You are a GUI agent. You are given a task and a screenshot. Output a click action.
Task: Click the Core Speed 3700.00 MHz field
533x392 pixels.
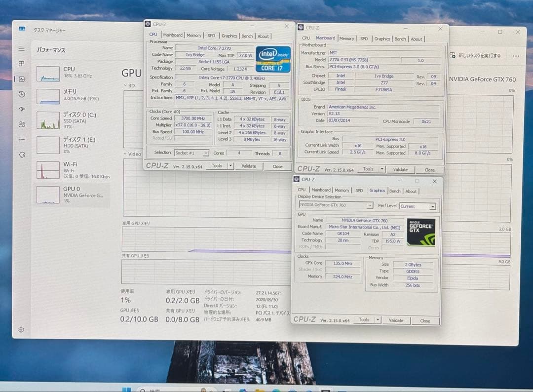coord(193,118)
